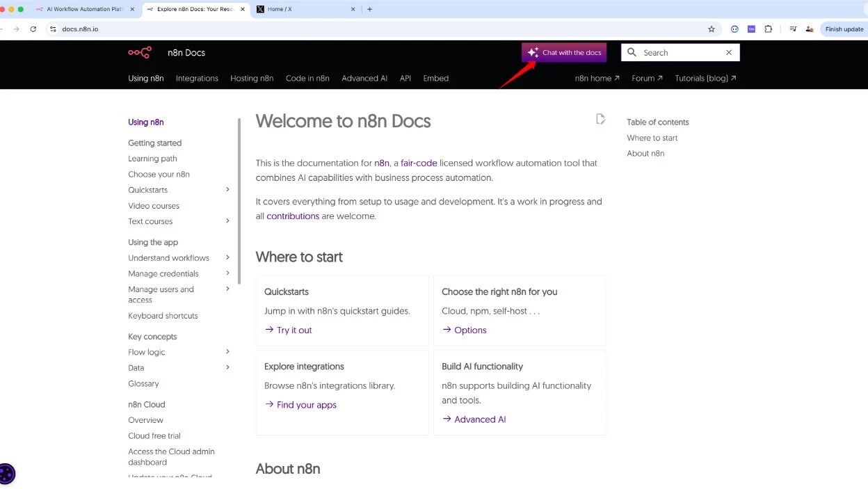Open the Hosting n8n nav tab
This screenshot has height=489, width=868.
pos(252,79)
